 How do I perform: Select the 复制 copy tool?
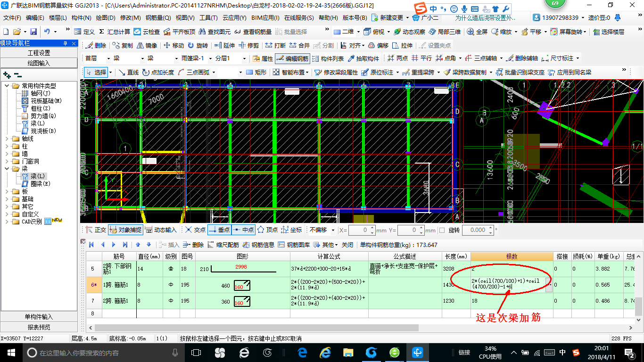123,45
